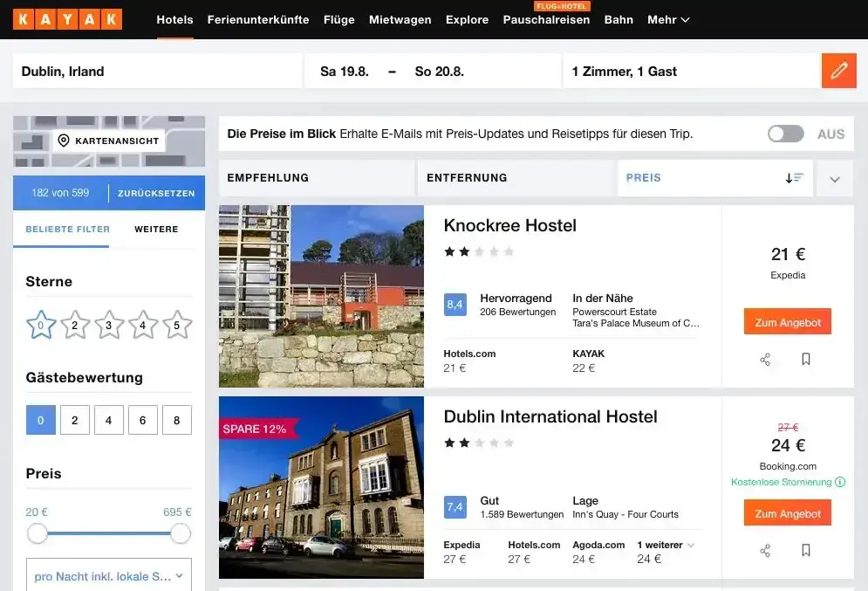Open the Hotels tab

(175, 19)
